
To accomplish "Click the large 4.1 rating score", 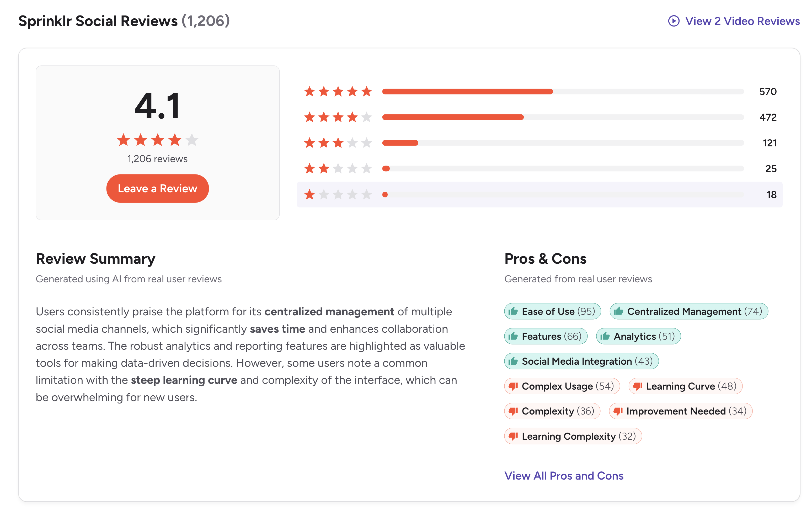I will tap(157, 106).
